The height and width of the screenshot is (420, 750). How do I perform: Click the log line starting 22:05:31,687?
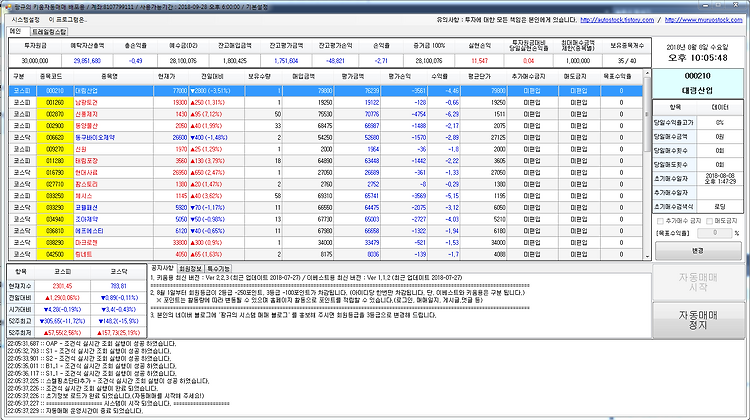click(92, 343)
